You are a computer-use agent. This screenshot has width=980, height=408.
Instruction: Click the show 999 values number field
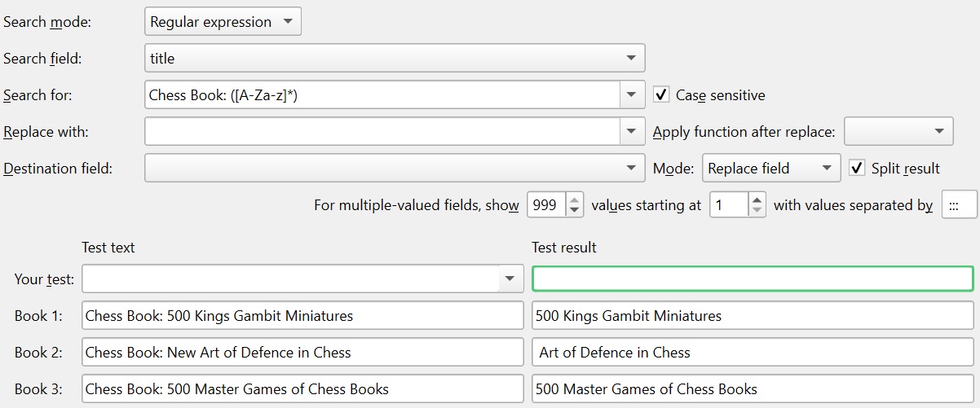[x=546, y=205]
